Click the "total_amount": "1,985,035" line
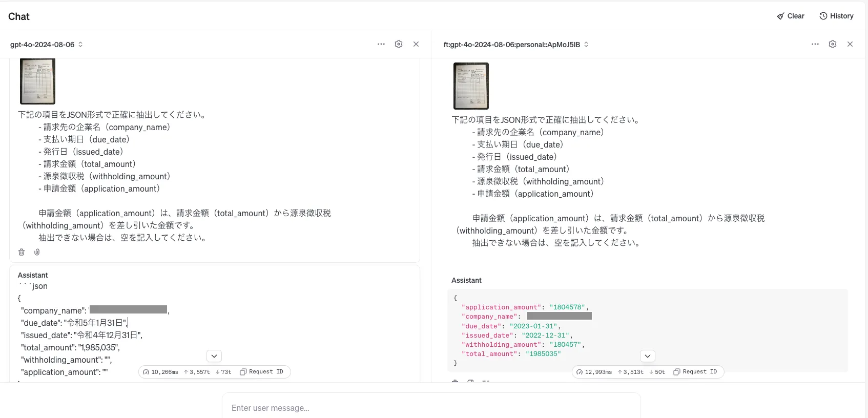 coord(70,347)
